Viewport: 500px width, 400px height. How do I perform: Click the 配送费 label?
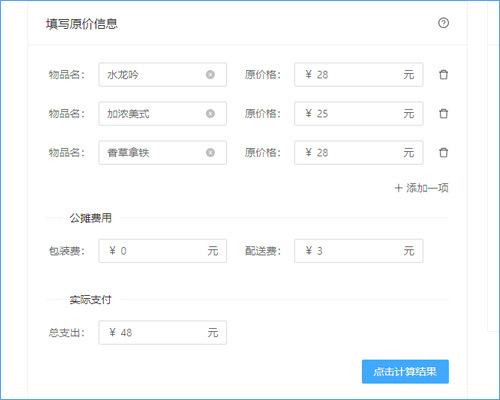click(x=263, y=251)
